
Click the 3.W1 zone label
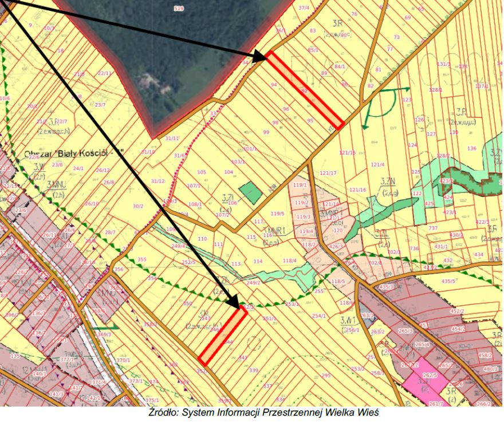coord(349,322)
